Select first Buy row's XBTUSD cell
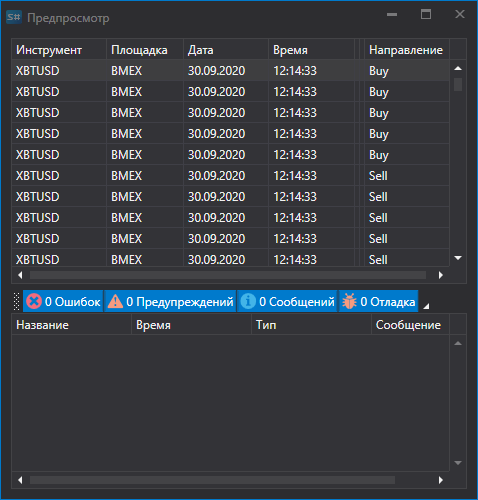Image resolution: width=478 pixels, height=500 pixels. 59,71
